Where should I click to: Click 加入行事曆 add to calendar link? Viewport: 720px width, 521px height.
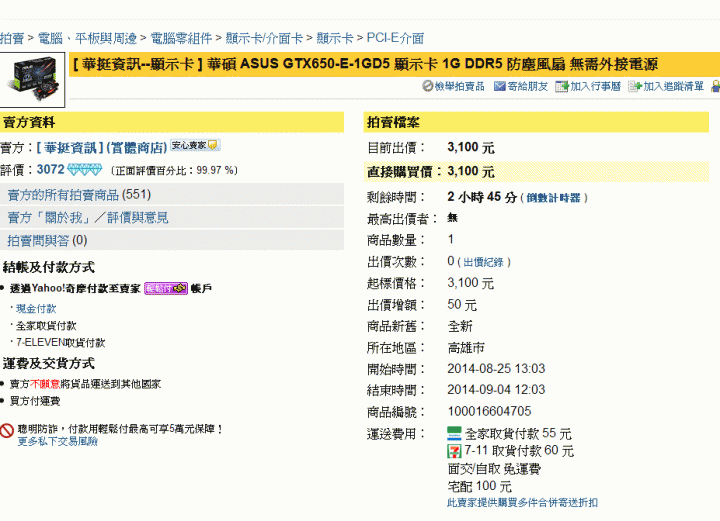tap(595, 86)
